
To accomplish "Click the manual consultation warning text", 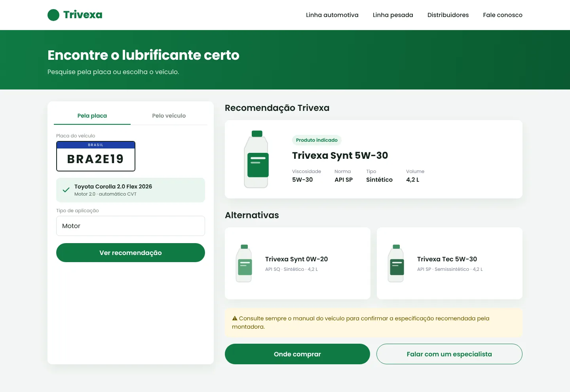I will [361, 322].
